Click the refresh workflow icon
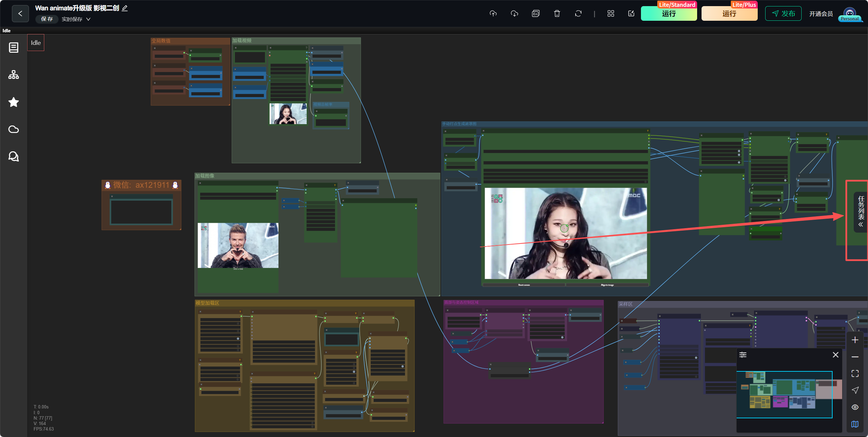This screenshot has height=437, width=868. (x=578, y=14)
